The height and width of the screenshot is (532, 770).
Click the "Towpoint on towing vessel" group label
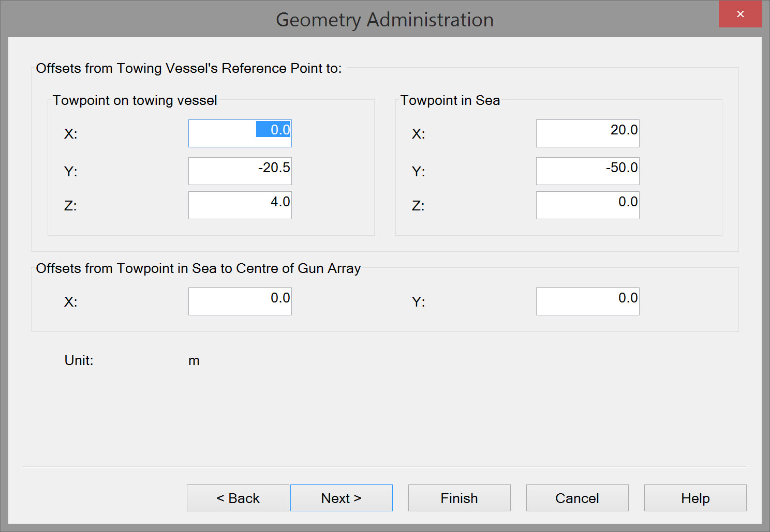coord(135,100)
